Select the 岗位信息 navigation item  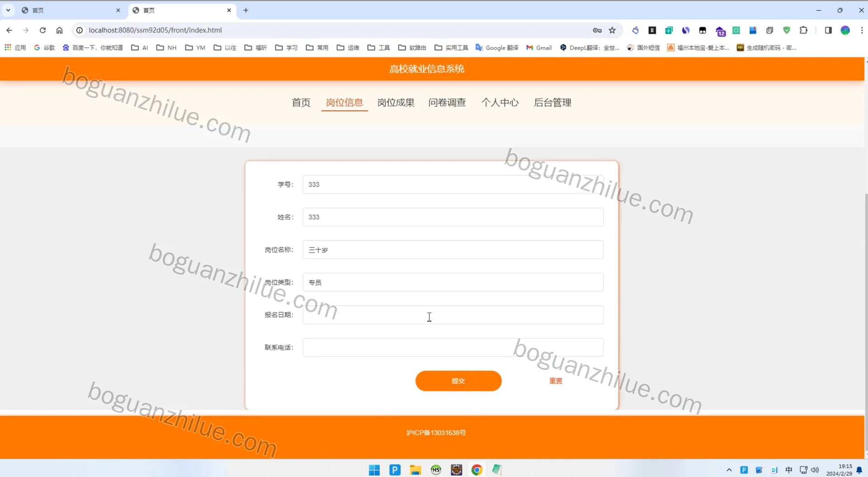click(344, 103)
